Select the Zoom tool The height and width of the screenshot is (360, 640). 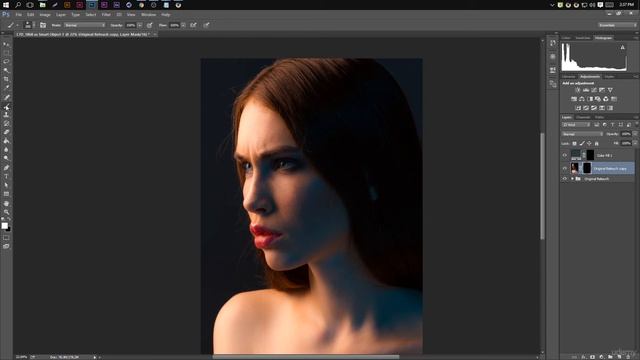[x=6, y=212]
